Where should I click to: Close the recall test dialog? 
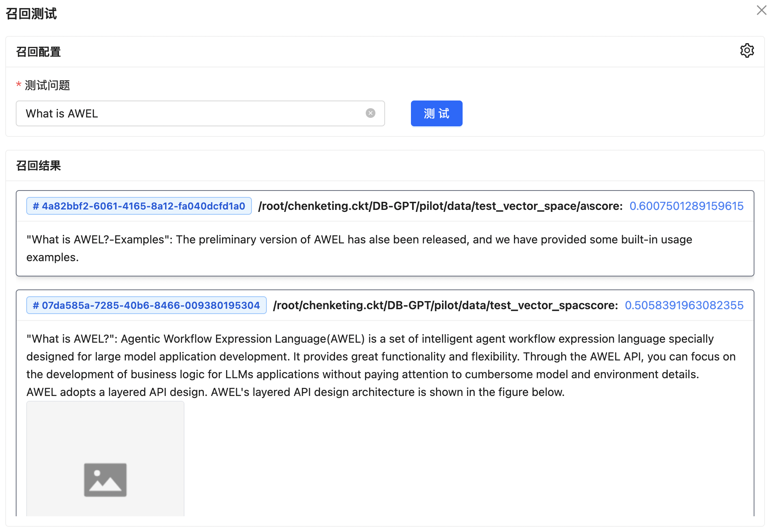point(761,10)
